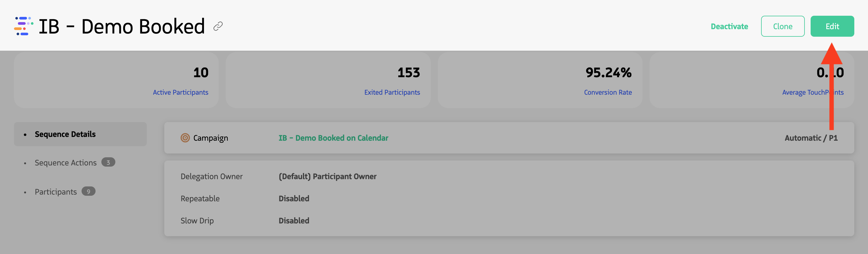Switch to the Participants tab
Image resolution: width=868 pixels, height=254 pixels.
coord(55,191)
